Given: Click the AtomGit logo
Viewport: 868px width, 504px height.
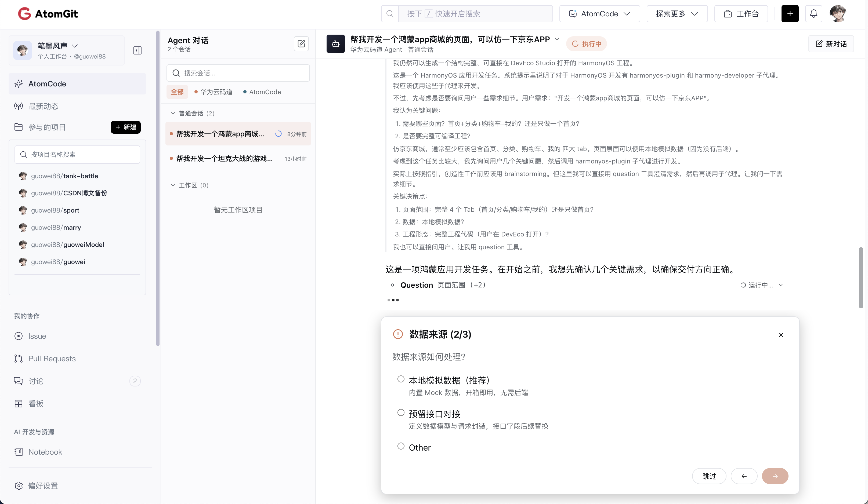Looking at the screenshot, I should tap(48, 14).
